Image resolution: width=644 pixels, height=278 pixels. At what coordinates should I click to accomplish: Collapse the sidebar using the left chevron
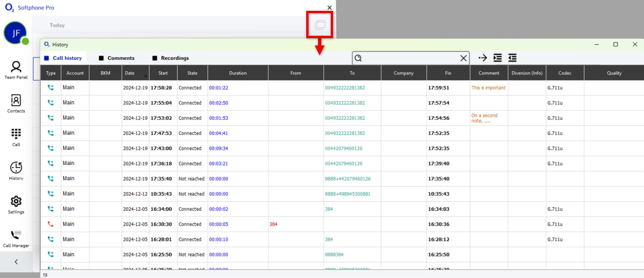[x=16, y=262]
